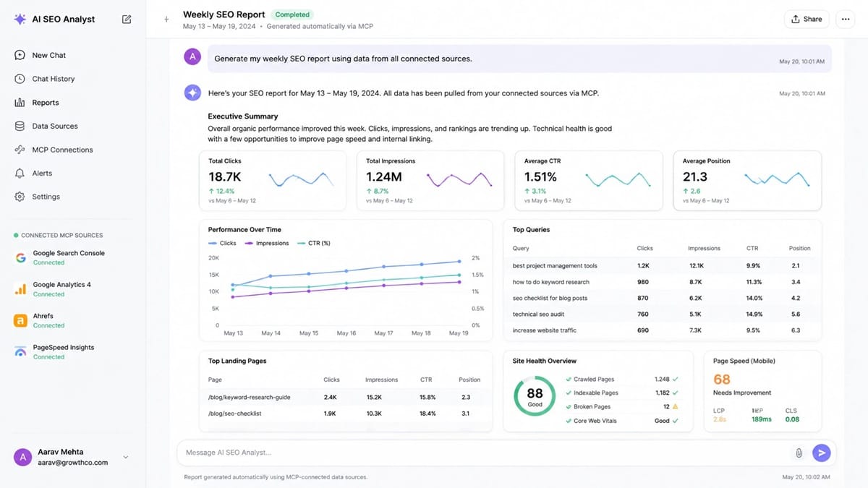Viewport: 868px width, 488px height.
Task: Click the AI SEO Analyst sparkle logo
Action: click(20, 19)
